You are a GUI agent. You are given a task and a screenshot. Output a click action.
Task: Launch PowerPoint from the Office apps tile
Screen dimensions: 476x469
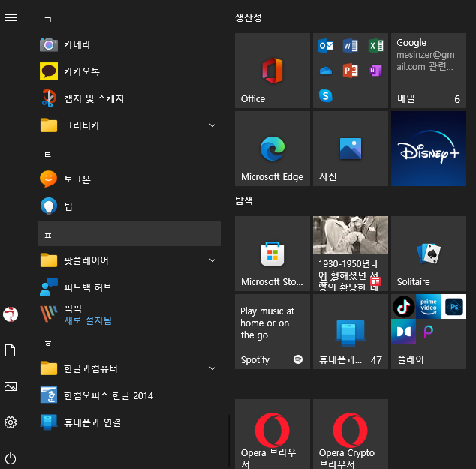(351, 71)
